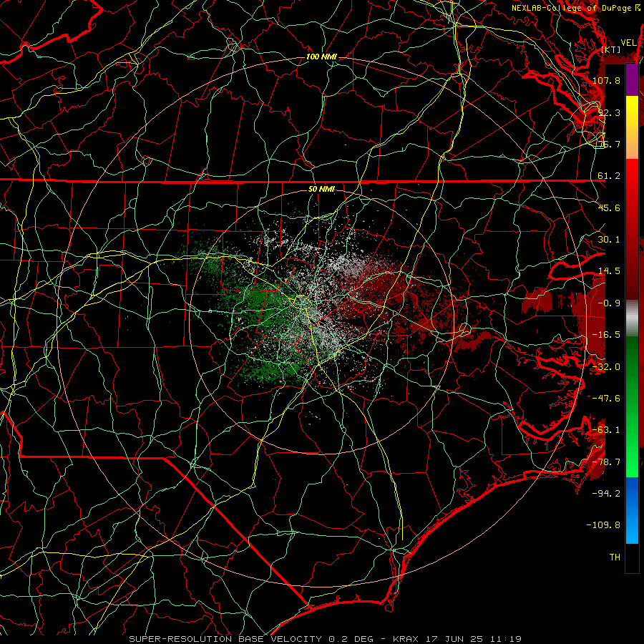Select the -63.1 velocity scale value
Image resolution: width=644 pixels, height=644 pixels.
pos(606,430)
